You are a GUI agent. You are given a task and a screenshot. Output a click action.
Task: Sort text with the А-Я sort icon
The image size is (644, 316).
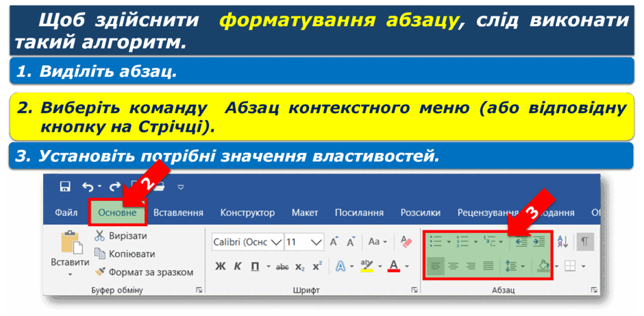click(x=562, y=242)
